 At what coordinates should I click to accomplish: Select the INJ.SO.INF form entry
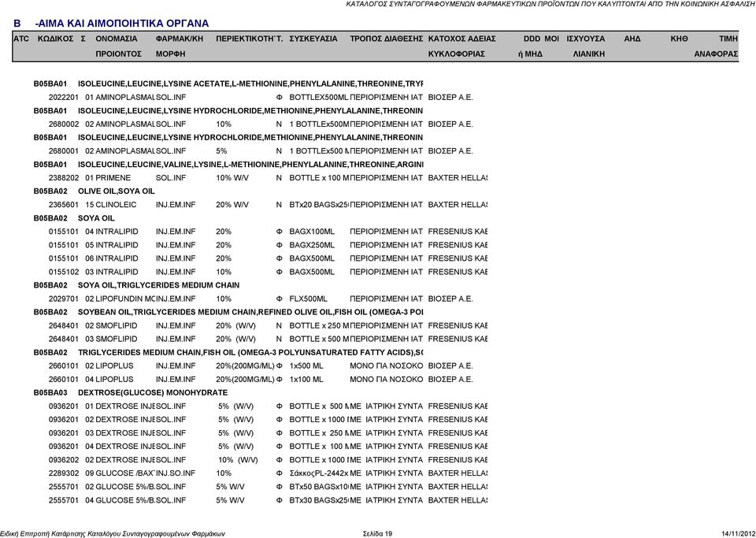(x=176, y=473)
